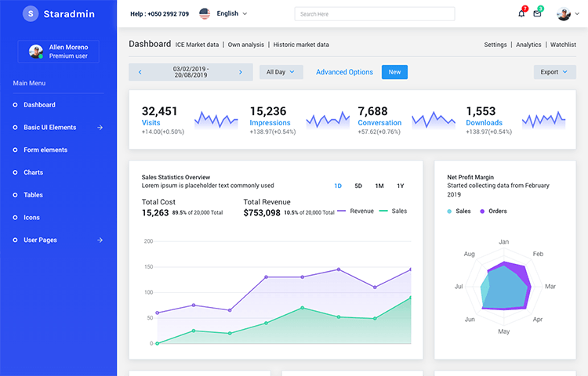This screenshot has height=376, width=588.
Task: Go to next date range arrow
Action: [241, 72]
